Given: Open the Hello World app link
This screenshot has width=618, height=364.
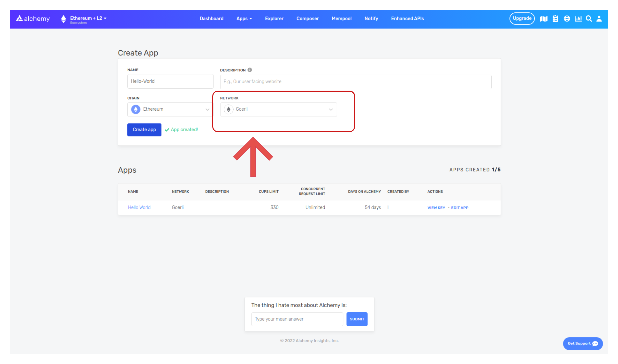Looking at the screenshot, I should click(x=139, y=207).
